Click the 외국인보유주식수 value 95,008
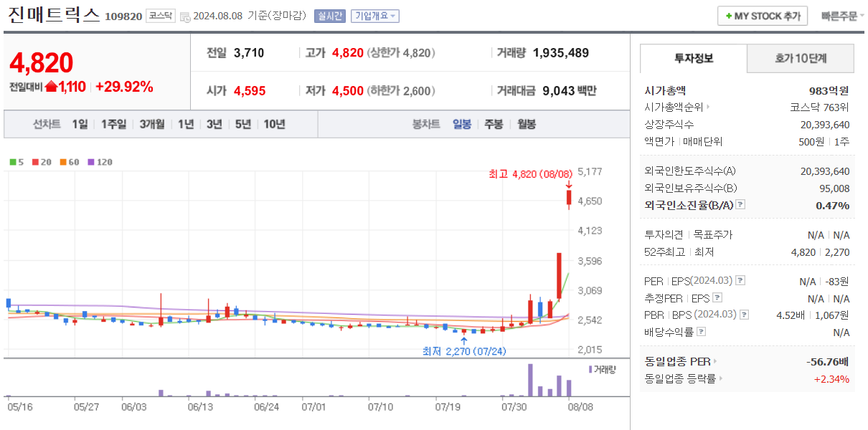 (833, 188)
